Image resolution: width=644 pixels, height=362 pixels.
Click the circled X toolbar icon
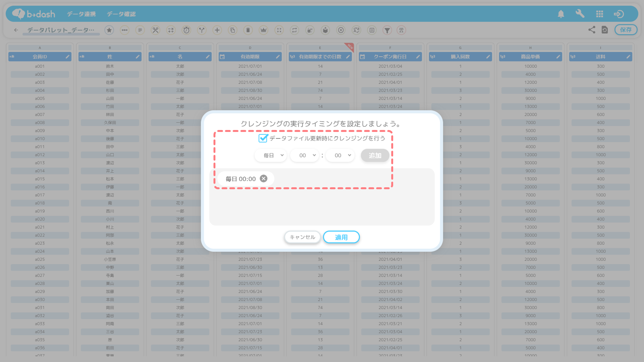(341, 30)
